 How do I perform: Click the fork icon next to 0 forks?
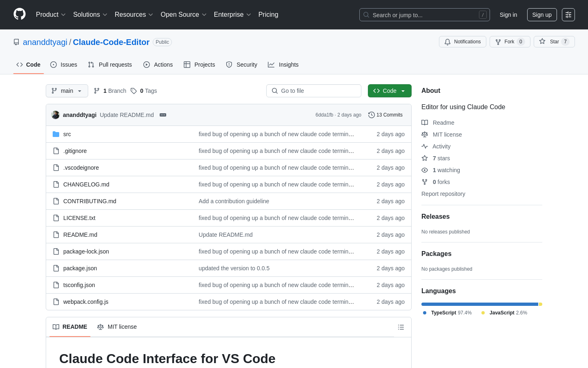(425, 182)
